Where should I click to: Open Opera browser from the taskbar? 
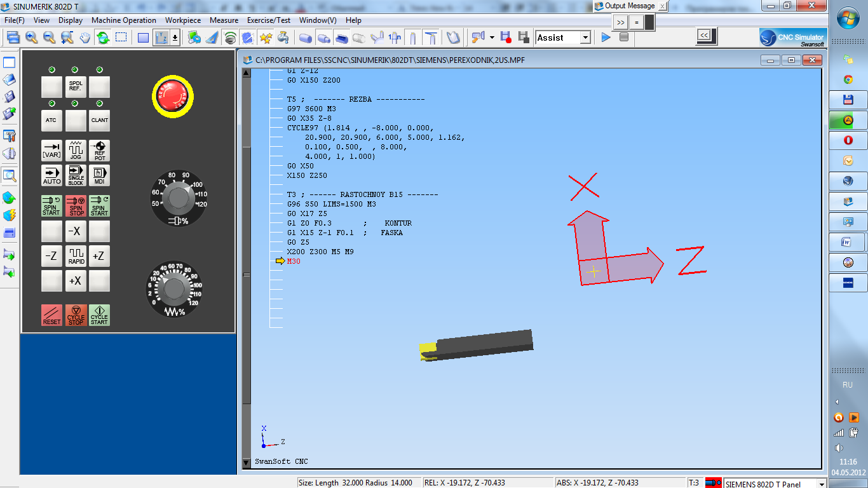848,140
